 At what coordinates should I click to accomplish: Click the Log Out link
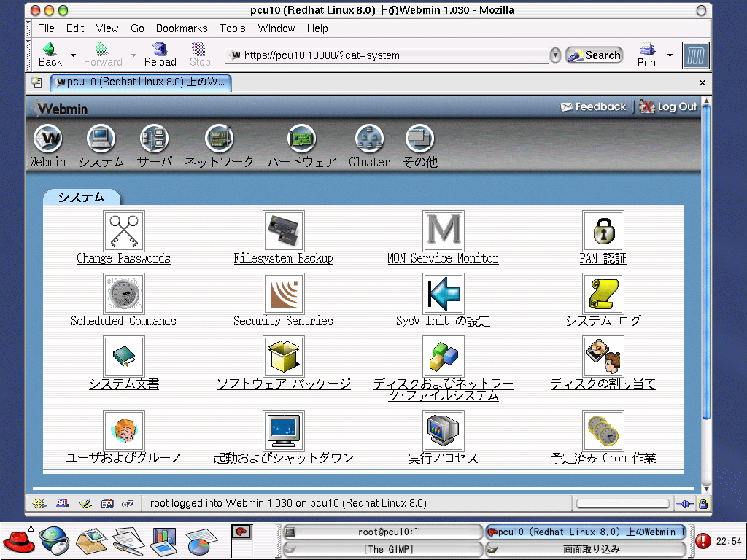[668, 106]
